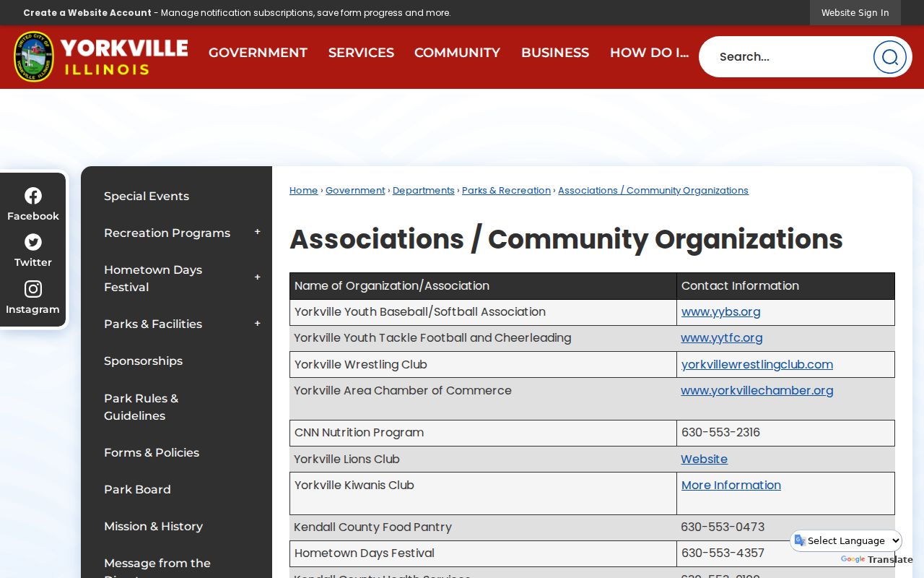Expand the Parks & Facilities submenu
924x578 pixels.
click(x=257, y=324)
